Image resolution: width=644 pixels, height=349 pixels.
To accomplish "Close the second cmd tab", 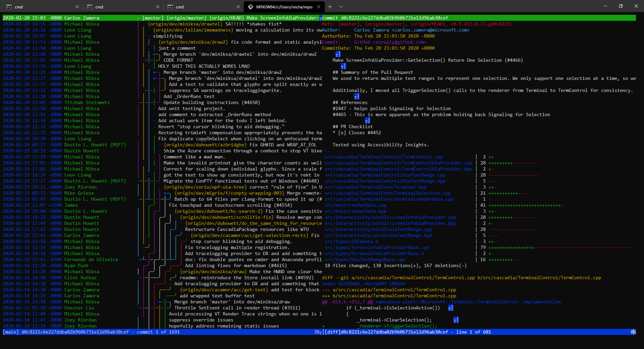I will coord(158,7).
